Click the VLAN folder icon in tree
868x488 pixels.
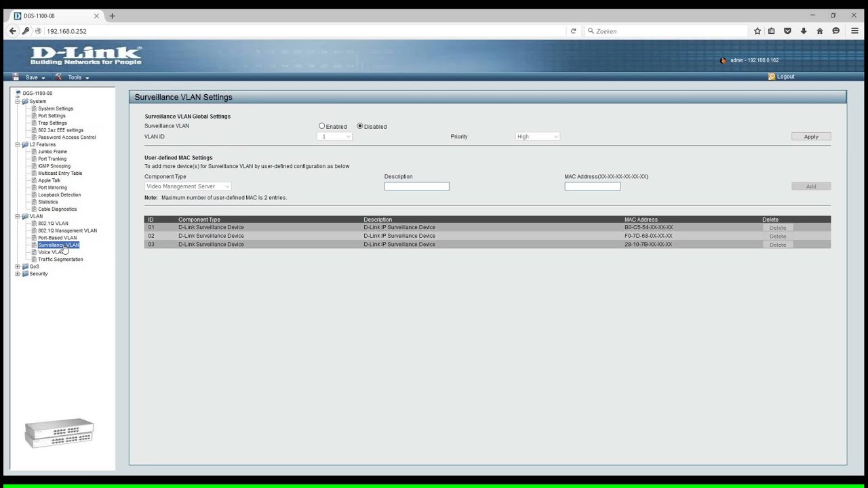(x=25, y=216)
